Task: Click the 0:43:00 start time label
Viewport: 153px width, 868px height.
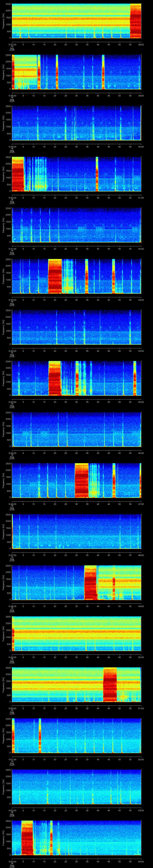Action: pyautogui.click(x=12, y=351)
